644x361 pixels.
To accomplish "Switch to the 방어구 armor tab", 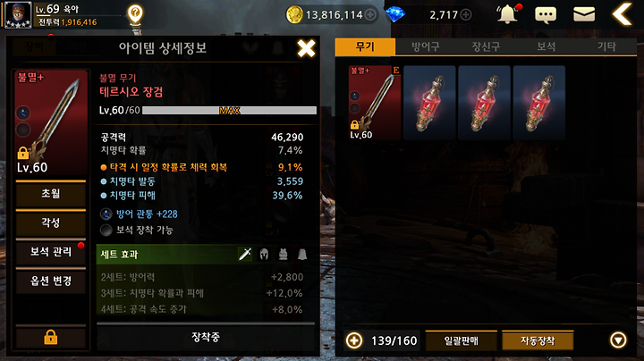I will click(x=426, y=46).
